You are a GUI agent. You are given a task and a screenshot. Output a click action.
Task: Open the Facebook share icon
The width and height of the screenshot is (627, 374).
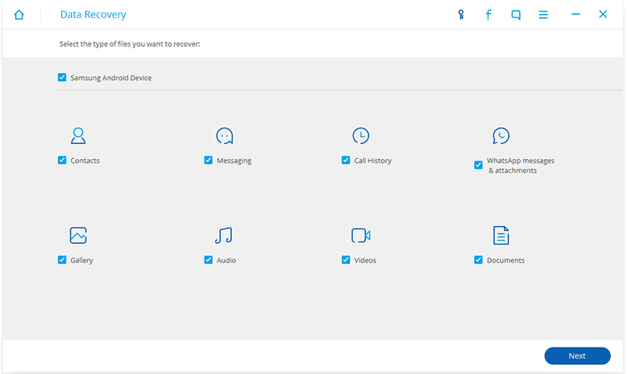click(488, 15)
